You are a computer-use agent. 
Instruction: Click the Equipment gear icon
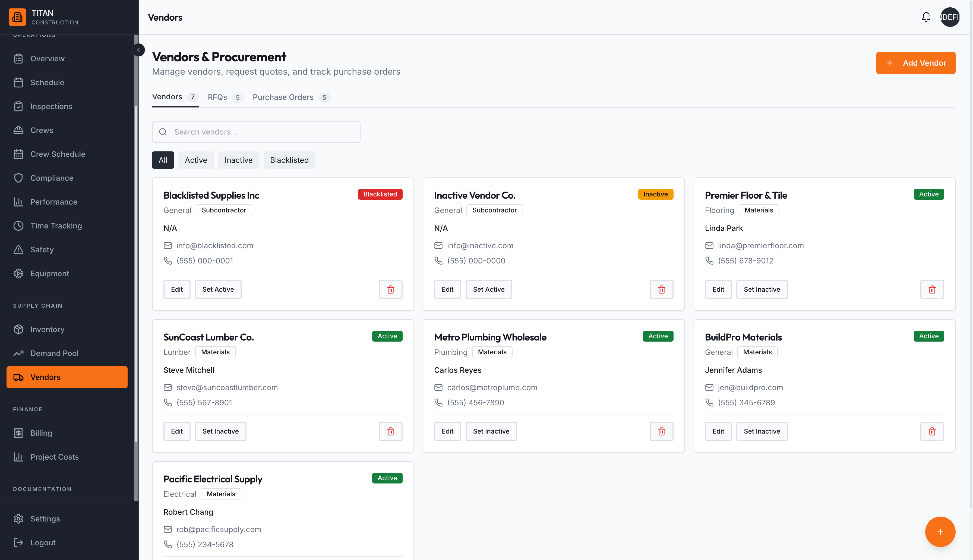point(18,273)
